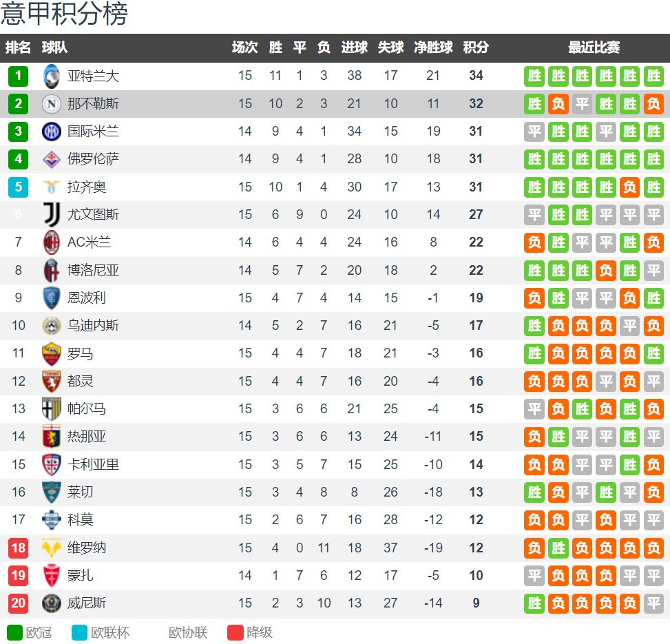Screen dimensions: 670x644
Task: Click the Genoa club crest
Action: pyautogui.click(x=52, y=437)
